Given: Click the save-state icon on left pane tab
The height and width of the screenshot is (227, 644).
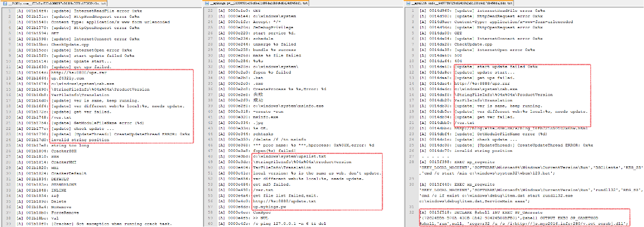Looking at the screenshot, I should click(6, 3).
